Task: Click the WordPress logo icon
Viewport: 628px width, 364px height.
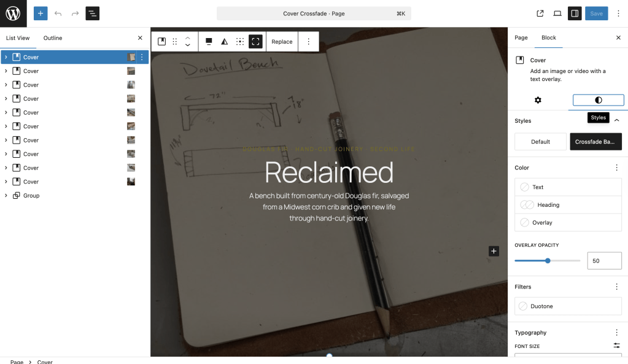Action: point(13,14)
